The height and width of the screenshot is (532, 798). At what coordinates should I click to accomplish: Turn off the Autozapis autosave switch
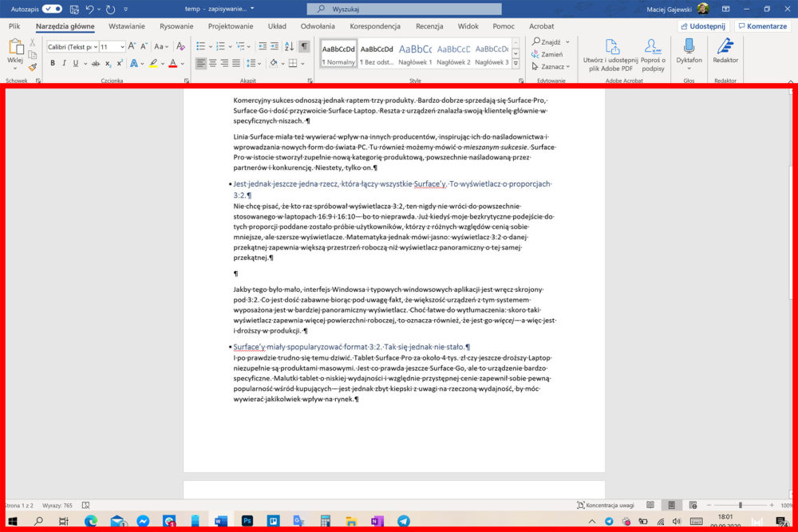[52, 9]
